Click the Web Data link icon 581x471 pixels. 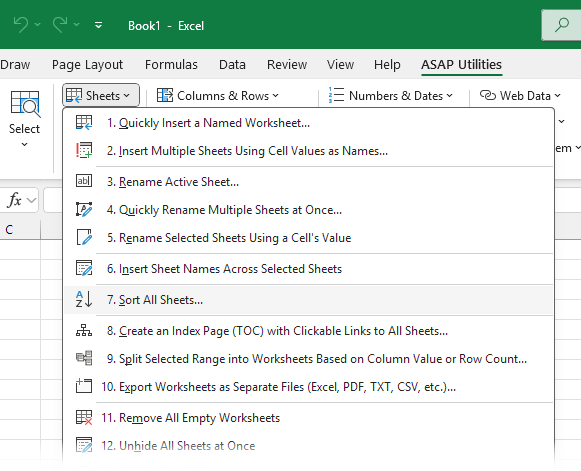point(488,95)
